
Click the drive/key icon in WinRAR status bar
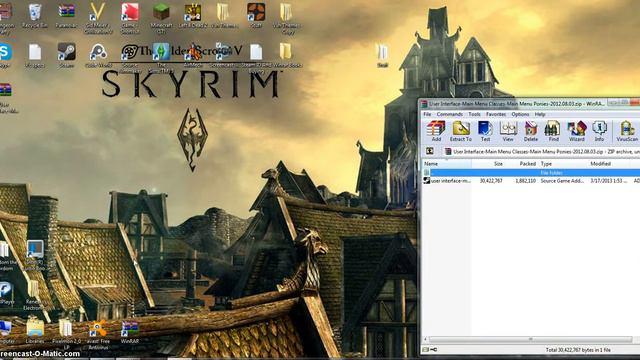[429, 350]
